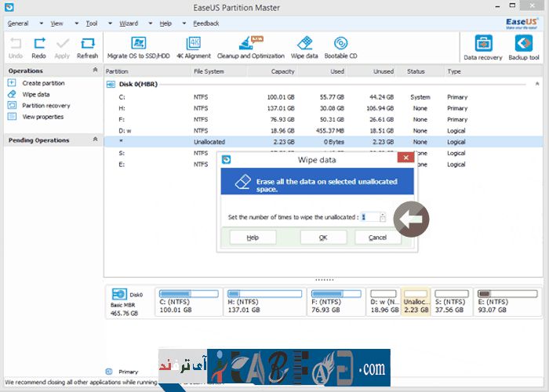Viewport: 549px width, 392px height.
Task: Launch Cleanup and Optimization
Action: coord(250,44)
